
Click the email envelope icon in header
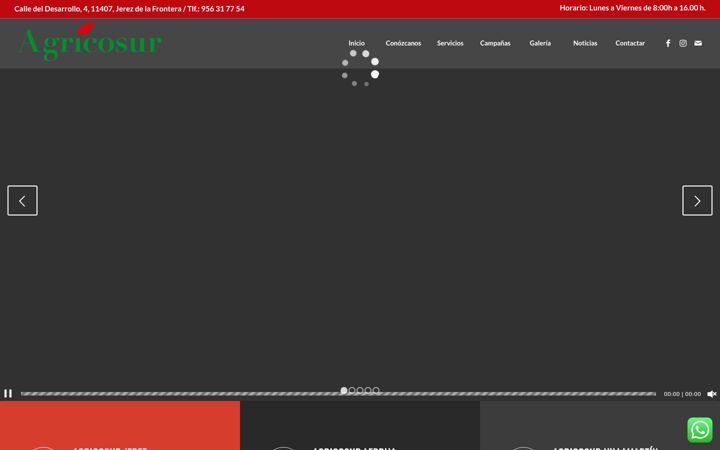(x=698, y=43)
